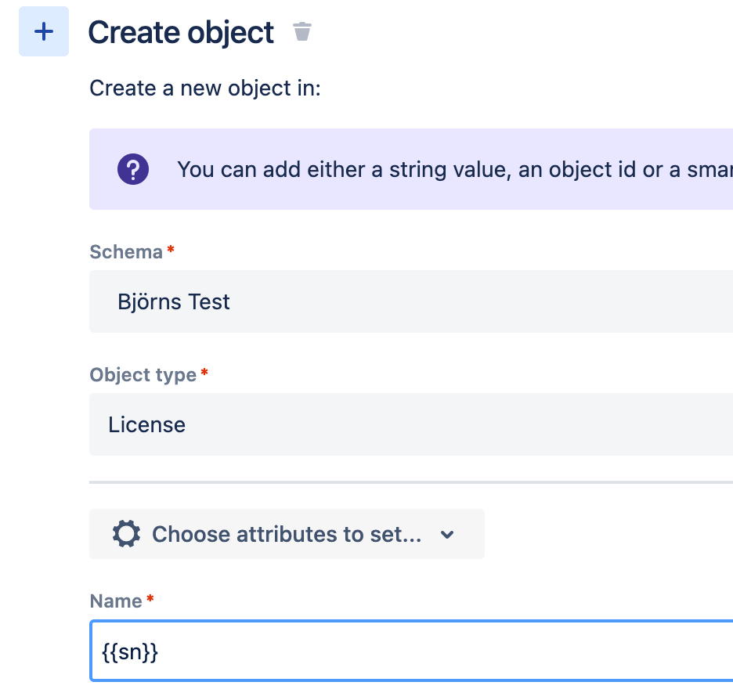Click the info banner about string values
Screen dimensions: 733x700
(431, 169)
